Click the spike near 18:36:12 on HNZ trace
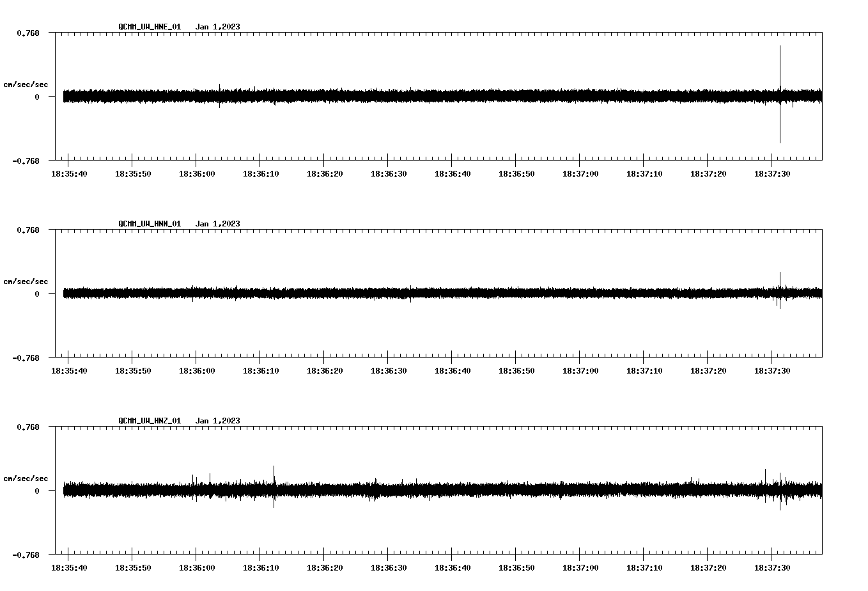The height and width of the screenshot is (591, 868). tap(274, 486)
